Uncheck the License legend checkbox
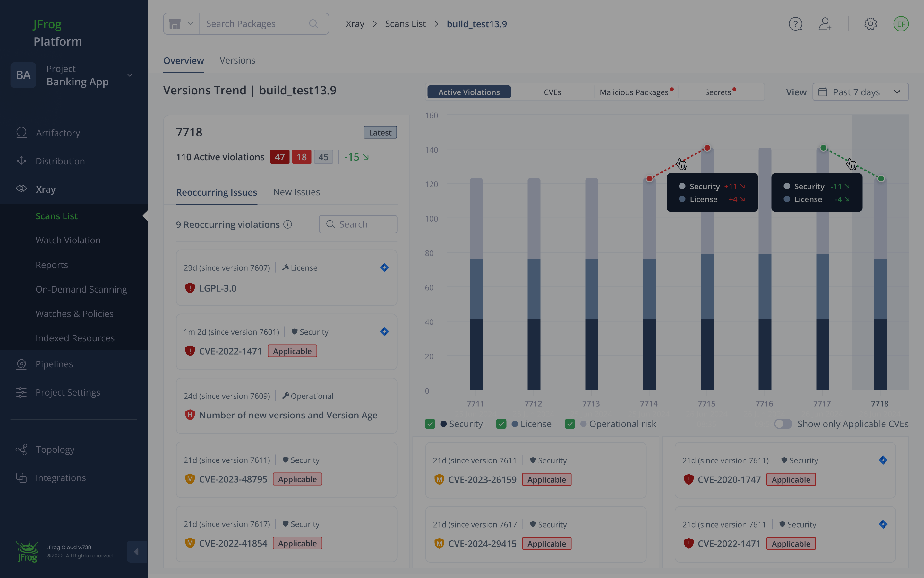This screenshot has height=578, width=924. 501,424
